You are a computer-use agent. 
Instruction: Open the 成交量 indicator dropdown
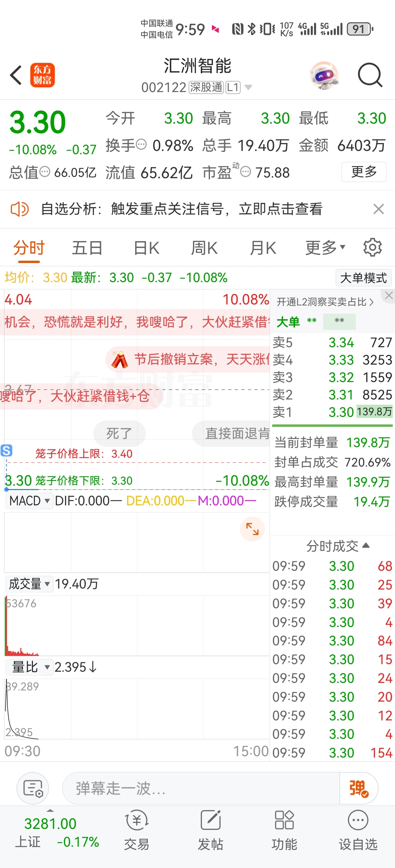tap(29, 584)
